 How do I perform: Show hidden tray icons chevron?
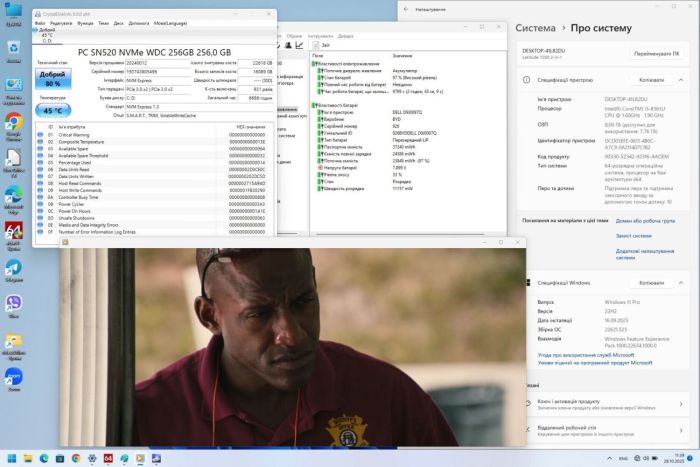(609, 459)
